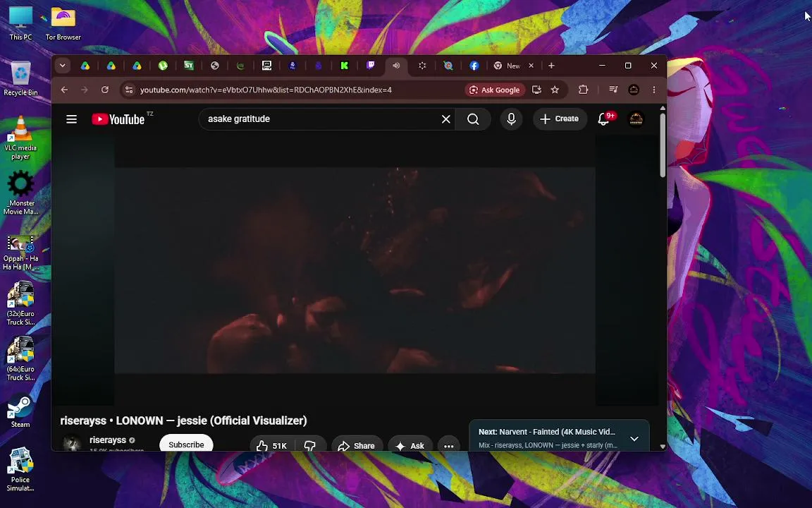Open the Chrome extensions puzzle icon

[x=583, y=90]
